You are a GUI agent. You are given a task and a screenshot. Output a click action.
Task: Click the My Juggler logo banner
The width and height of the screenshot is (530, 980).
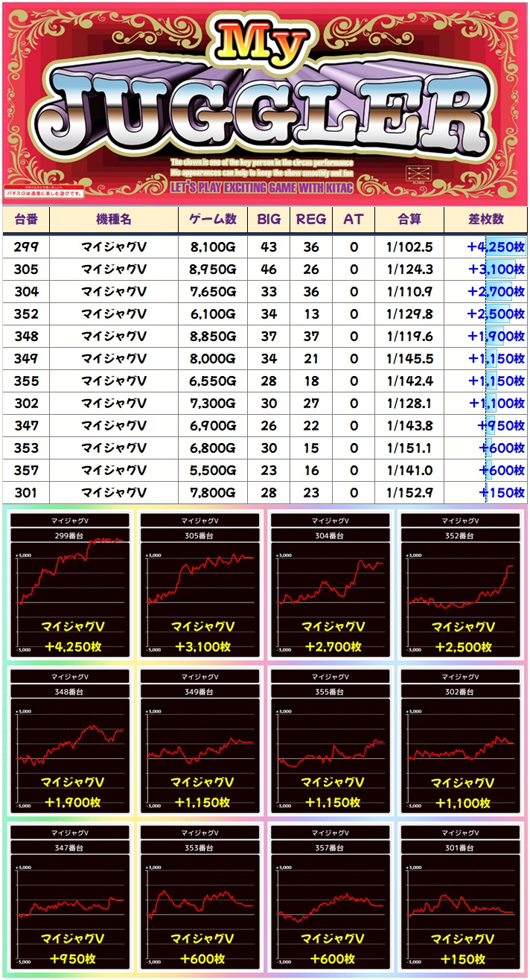tap(265, 104)
